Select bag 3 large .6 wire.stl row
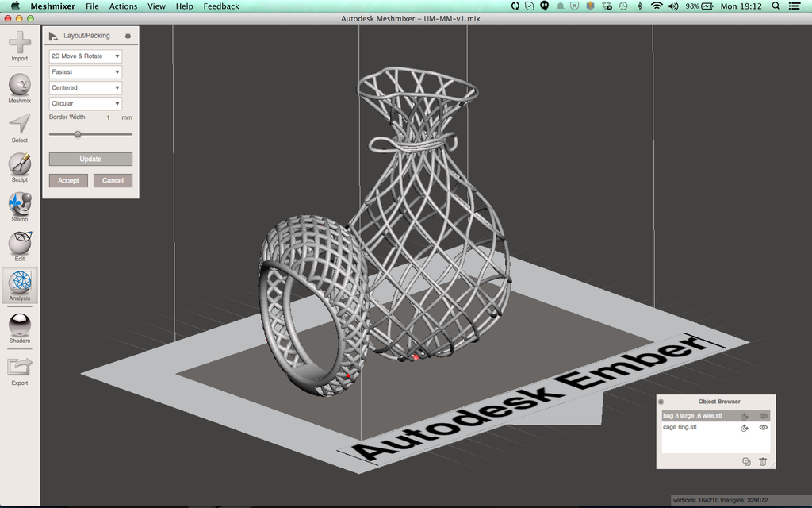The height and width of the screenshot is (508, 812). coord(716,416)
